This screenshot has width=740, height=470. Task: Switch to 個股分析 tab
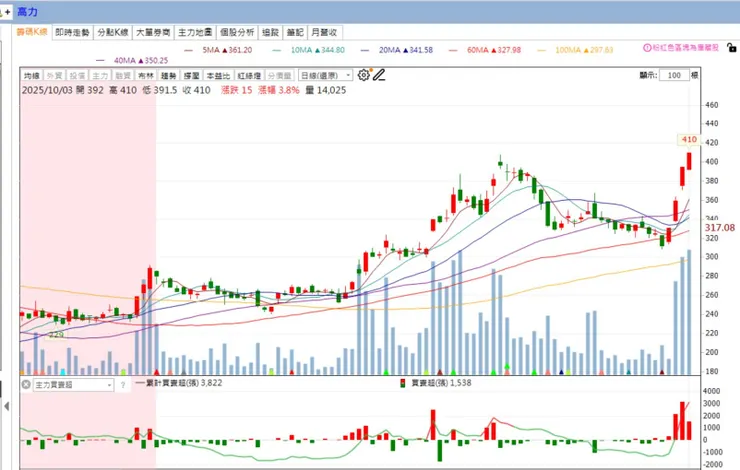(x=237, y=32)
